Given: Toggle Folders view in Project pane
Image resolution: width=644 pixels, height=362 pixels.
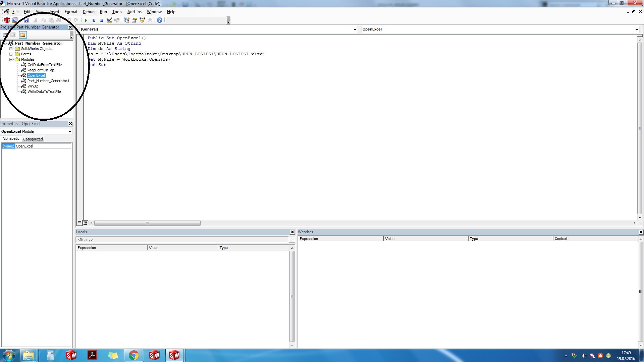Looking at the screenshot, I should click(x=22, y=35).
